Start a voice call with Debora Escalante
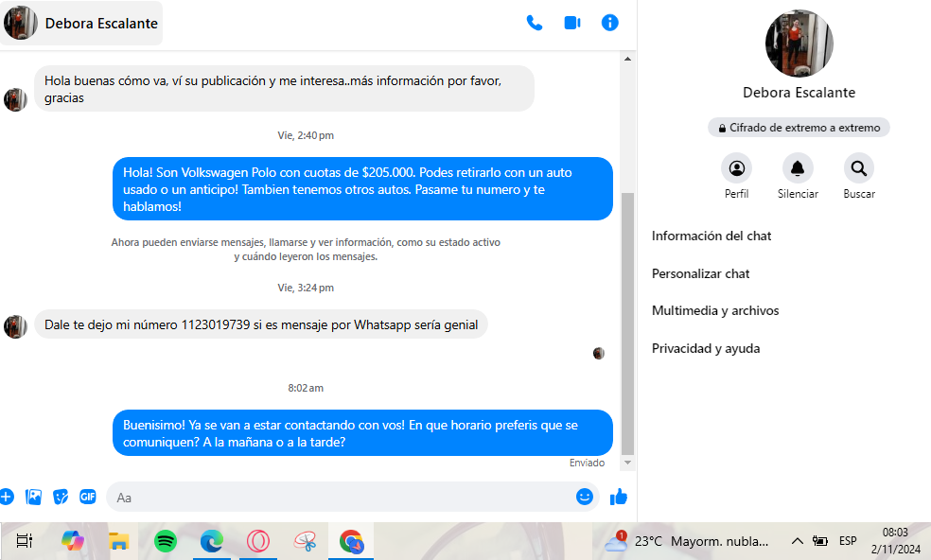 pyautogui.click(x=535, y=23)
